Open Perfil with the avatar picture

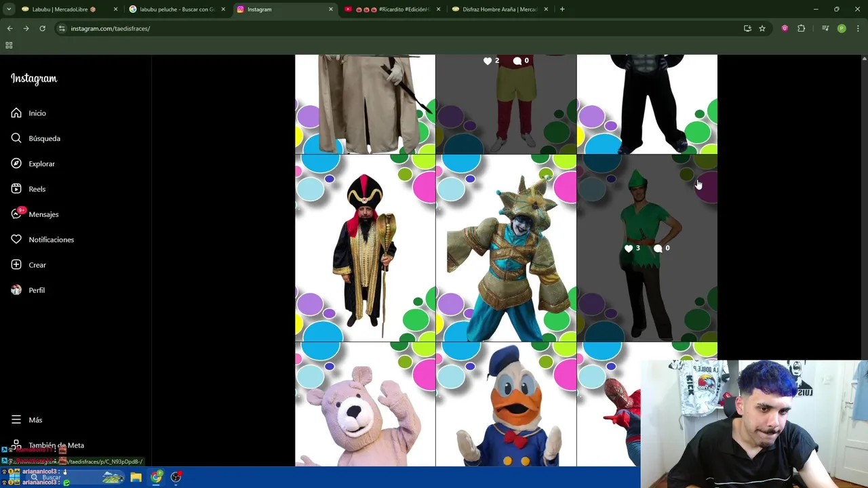[28, 290]
